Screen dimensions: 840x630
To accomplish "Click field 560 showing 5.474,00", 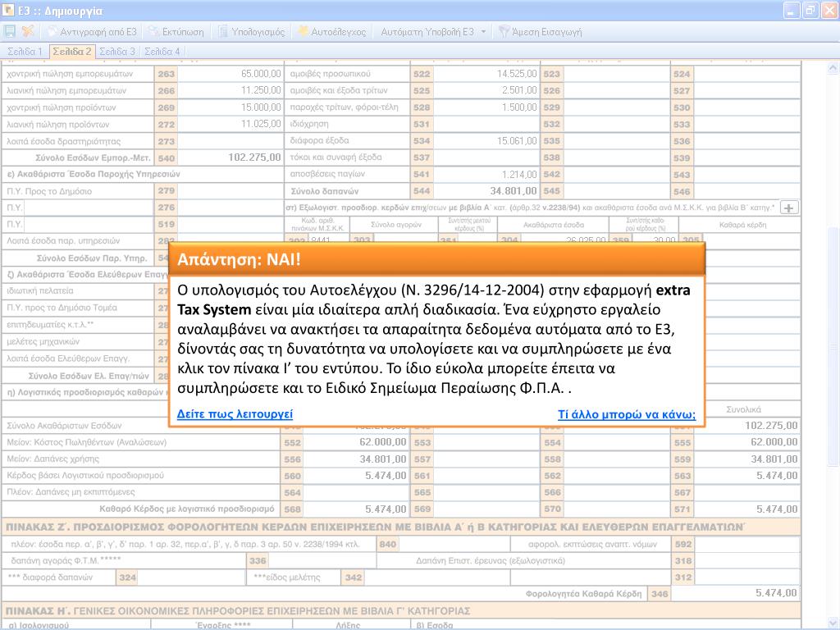I will point(356,476).
